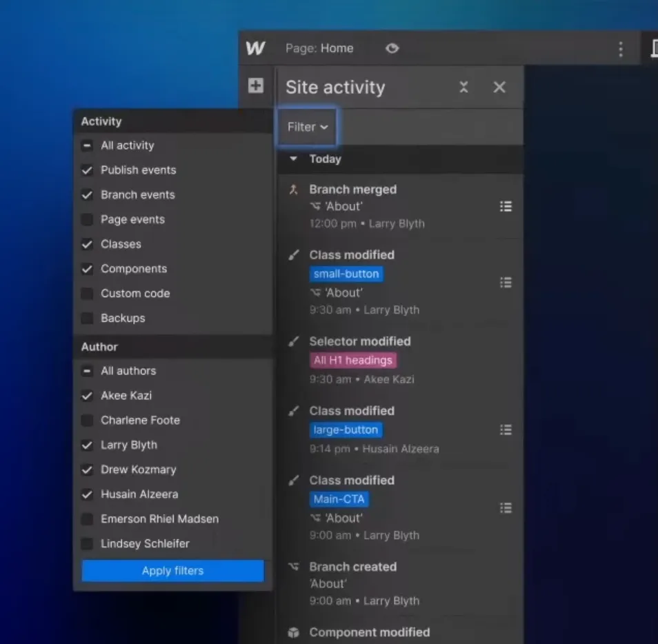Open the Filter dropdown
Viewport: 658px width, 644px height.
[308, 127]
